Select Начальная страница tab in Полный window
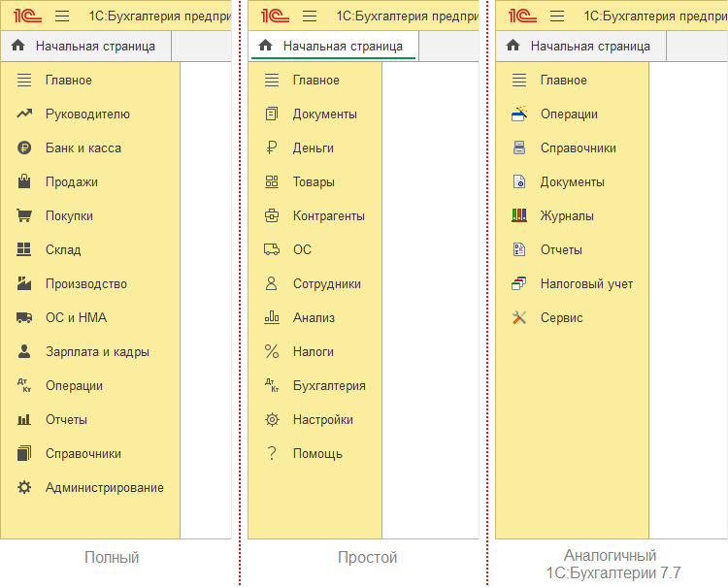The image size is (728, 587). (85, 46)
